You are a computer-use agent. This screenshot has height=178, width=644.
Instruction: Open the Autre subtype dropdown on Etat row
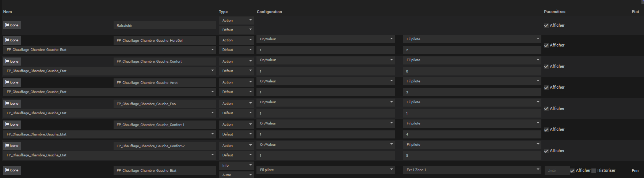pos(236,175)
